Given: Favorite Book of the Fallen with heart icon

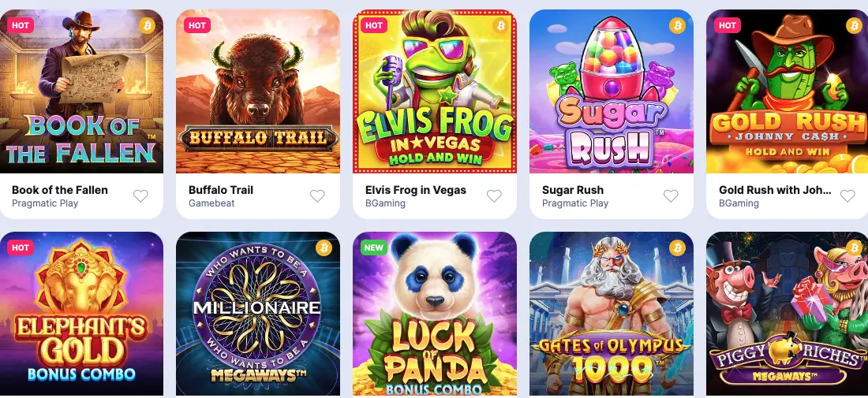Looking at the screenshot, I should [140, 195].
